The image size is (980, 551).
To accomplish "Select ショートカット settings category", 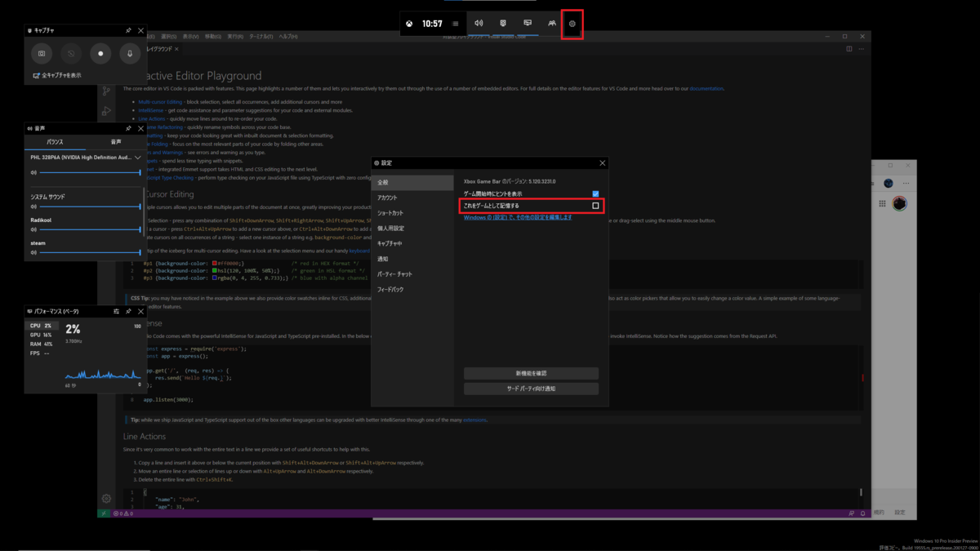I will tap(412, 213).
